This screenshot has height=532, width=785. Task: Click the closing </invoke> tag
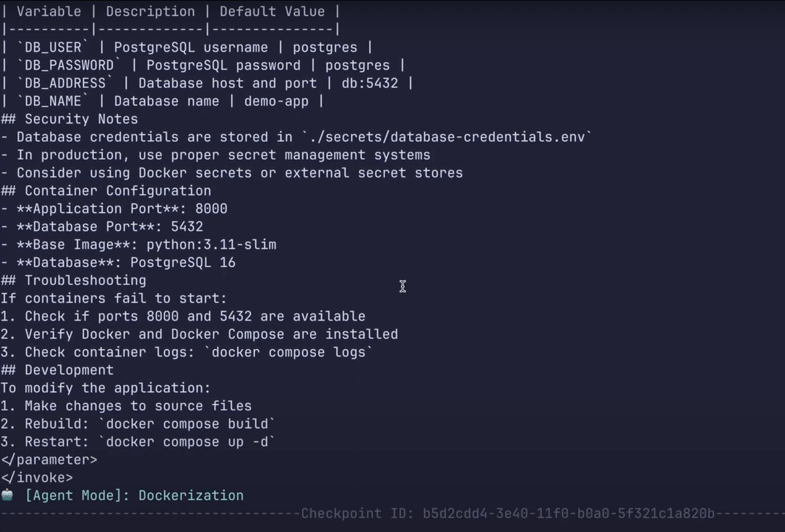coord(37,478)
